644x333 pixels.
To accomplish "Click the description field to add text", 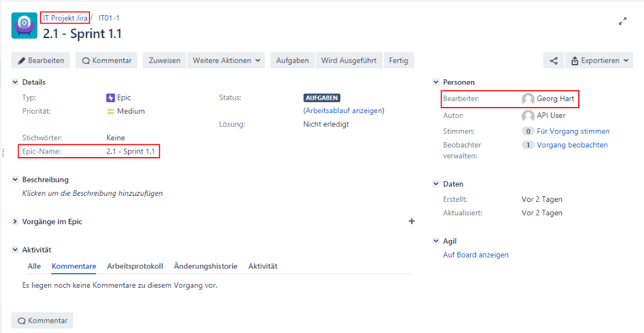I will (92, 193).
